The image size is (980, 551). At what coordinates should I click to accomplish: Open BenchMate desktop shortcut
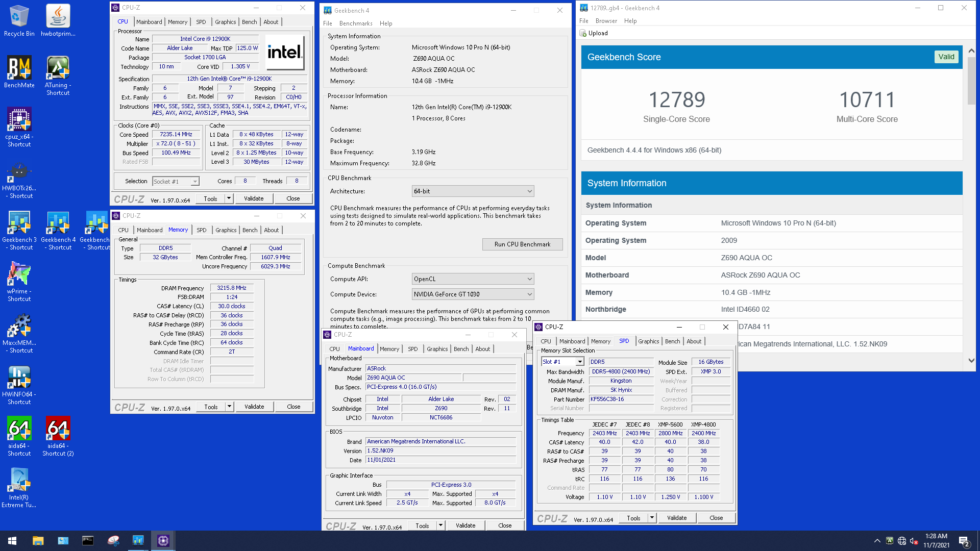[x=19, y=72]
